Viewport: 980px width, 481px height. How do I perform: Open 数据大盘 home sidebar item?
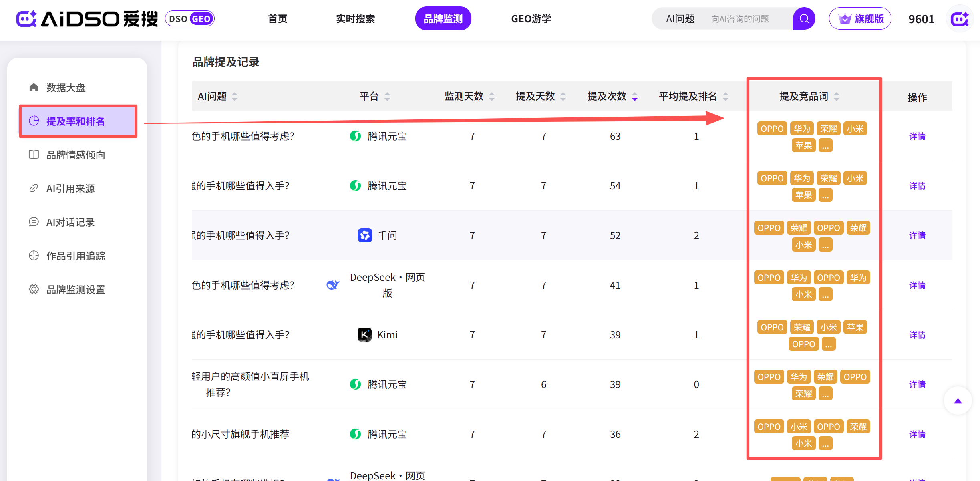tap(66, 88)
